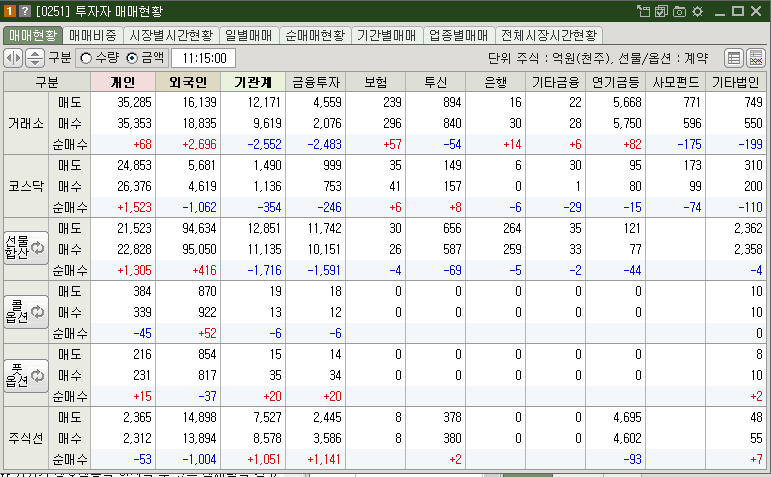Click the -1,062 KOSDAQ foreigner net value
Image resolution: width=771 pixels, height=477 pixels.
pyautogui.click(x=199, y=208)
